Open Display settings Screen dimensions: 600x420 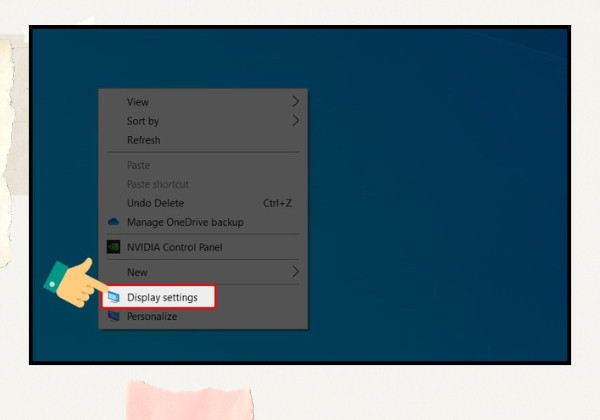[158, 297]
